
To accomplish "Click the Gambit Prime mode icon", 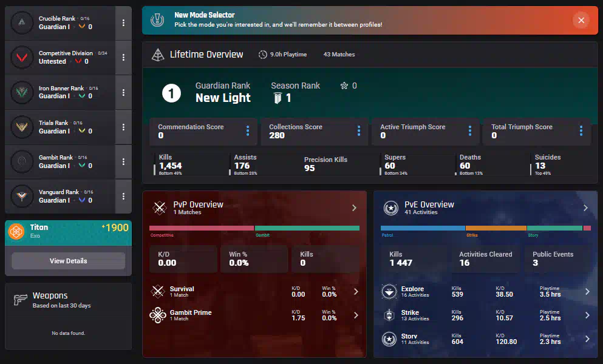I will [x=158, y=315].
